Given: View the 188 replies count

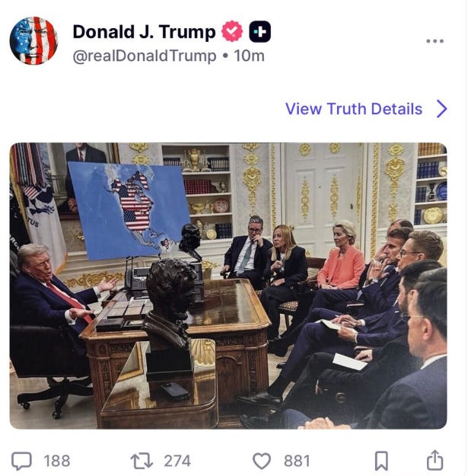Looking at the screenshot, I should tap(57, 461).
